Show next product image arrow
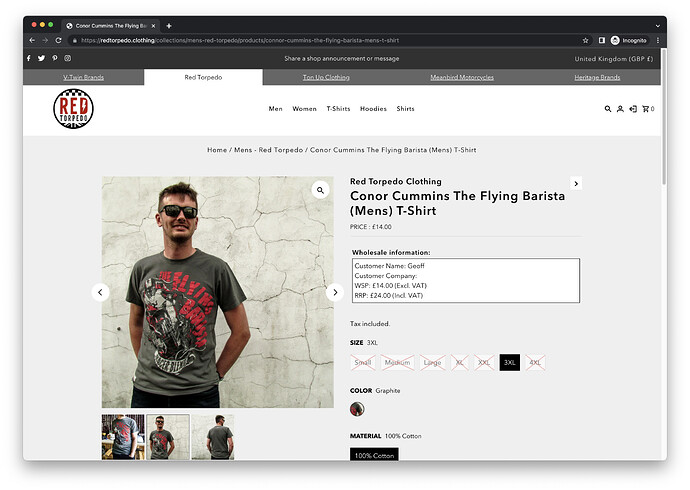 [335, 293]
